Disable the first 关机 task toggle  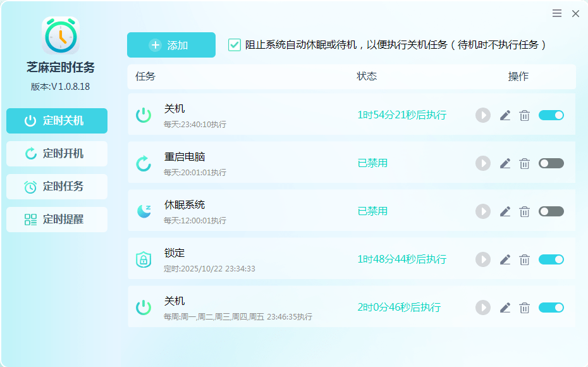[551, 115]
